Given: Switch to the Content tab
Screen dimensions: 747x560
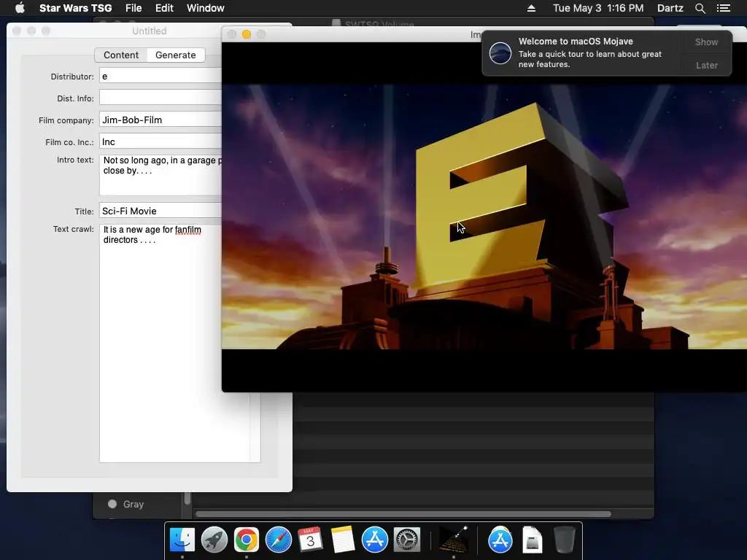Looking at the screenshot, I should pyautogui.click(x=121, y=55).
